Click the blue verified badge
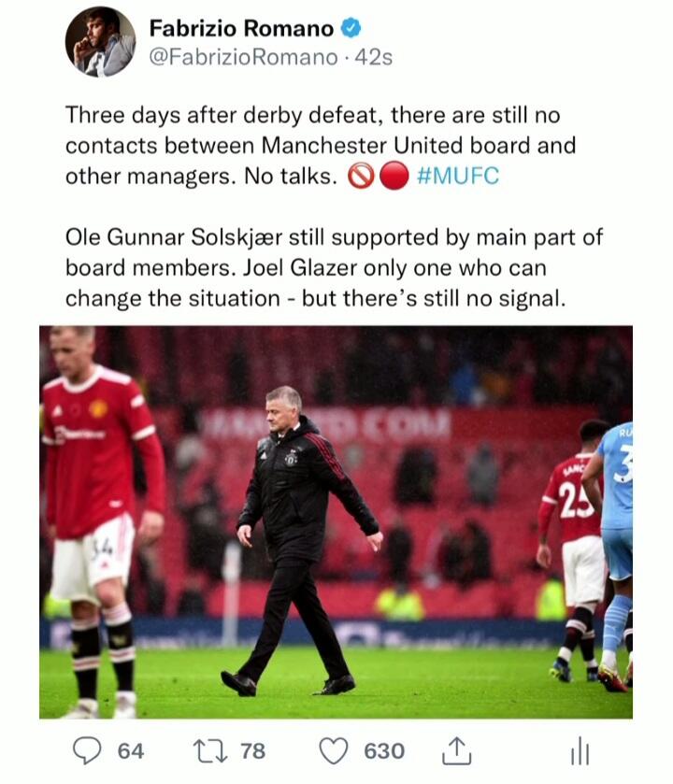The width and height of the screenshot is (673, 784). click(x=351, y=28)
